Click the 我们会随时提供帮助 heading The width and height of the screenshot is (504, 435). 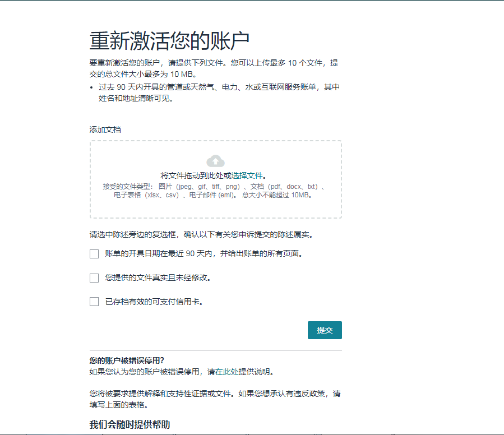tap(130, 424)
